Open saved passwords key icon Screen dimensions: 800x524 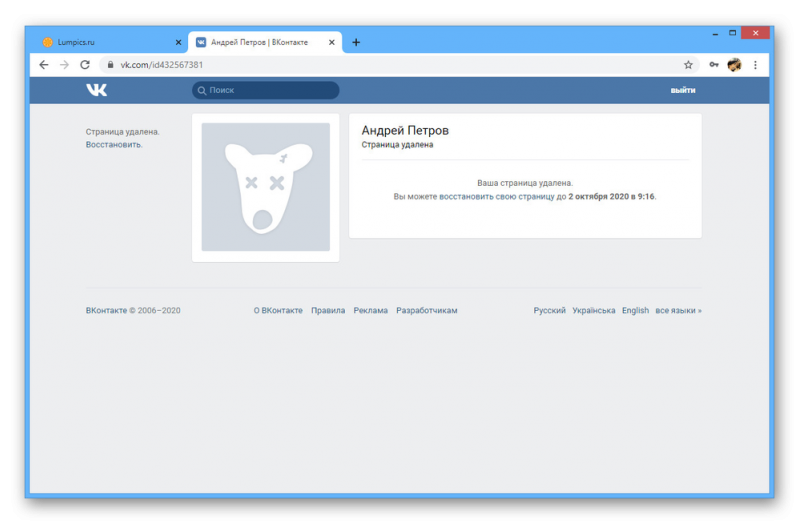(714, 65)
